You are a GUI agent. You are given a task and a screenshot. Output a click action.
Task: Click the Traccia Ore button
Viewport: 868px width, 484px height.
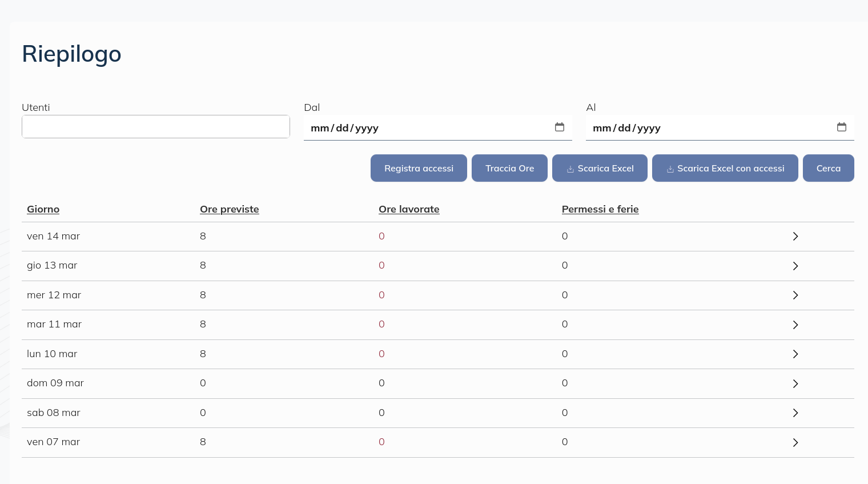coord(509,168)
